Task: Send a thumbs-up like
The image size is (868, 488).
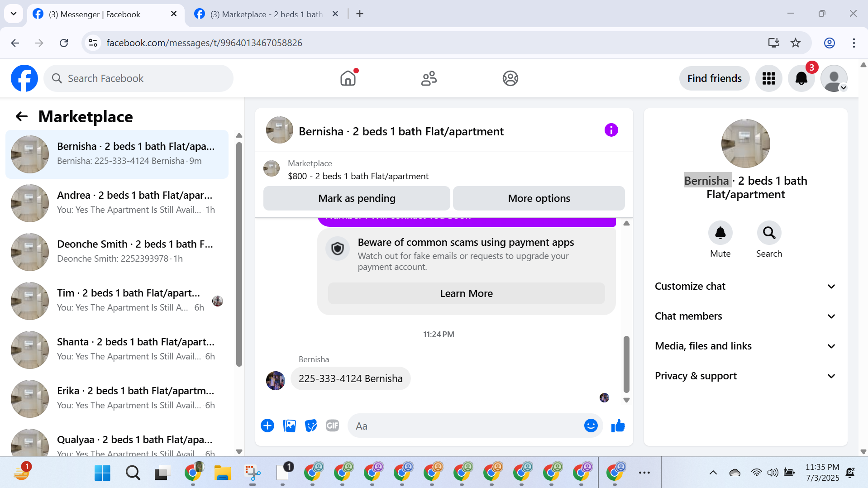Action: click(x=618, y=426)
